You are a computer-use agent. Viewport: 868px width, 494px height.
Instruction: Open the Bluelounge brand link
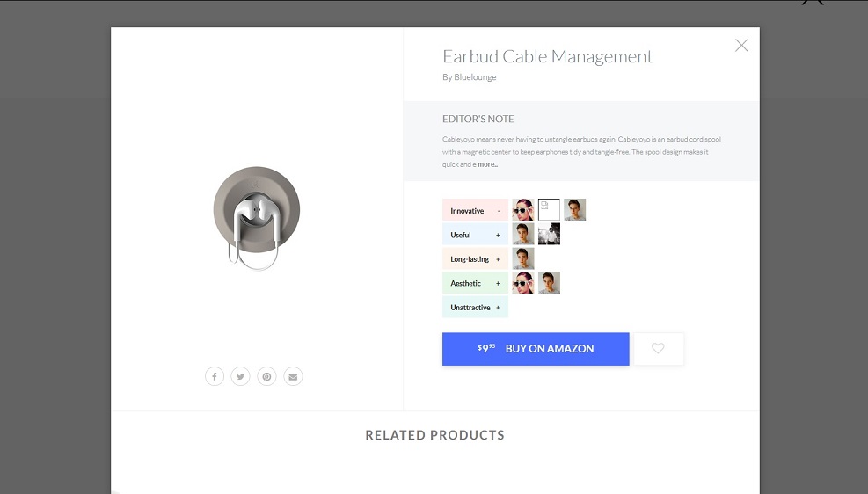pos(475,76)
